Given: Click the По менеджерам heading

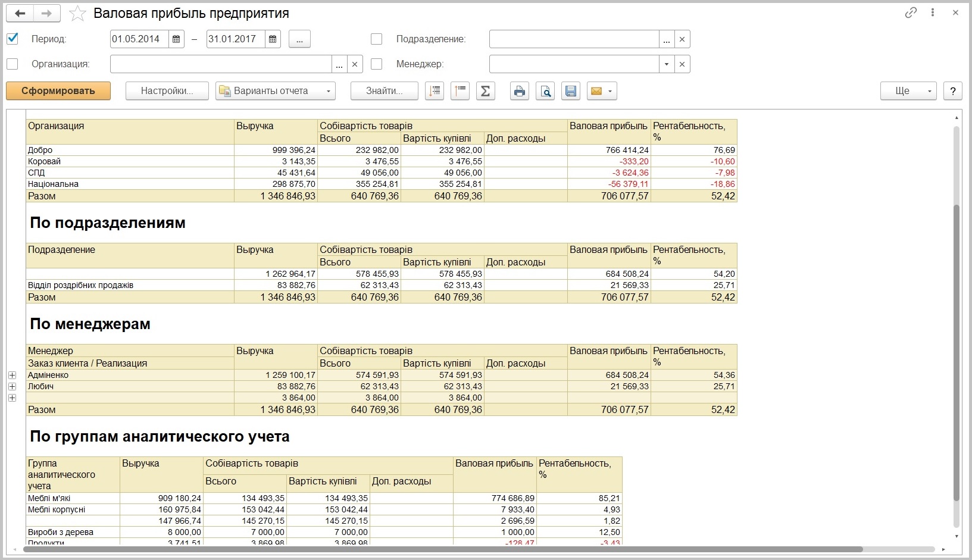Looking at the screenshot, I should point(90,324).
